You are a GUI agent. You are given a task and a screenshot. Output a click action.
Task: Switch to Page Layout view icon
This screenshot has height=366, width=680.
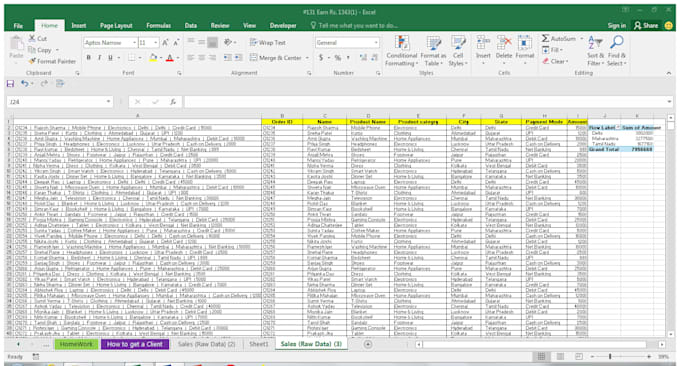click(560, 356)
